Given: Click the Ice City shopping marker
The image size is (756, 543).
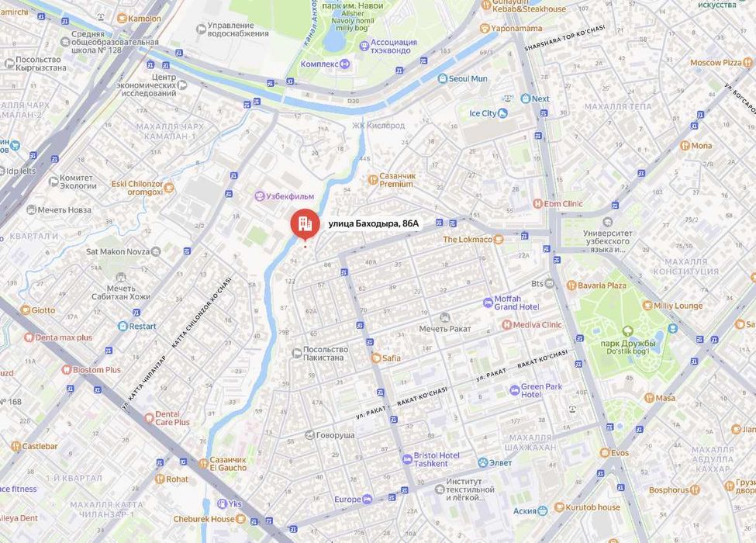Looking at the screenshot, I should click(x=502, y=113).
